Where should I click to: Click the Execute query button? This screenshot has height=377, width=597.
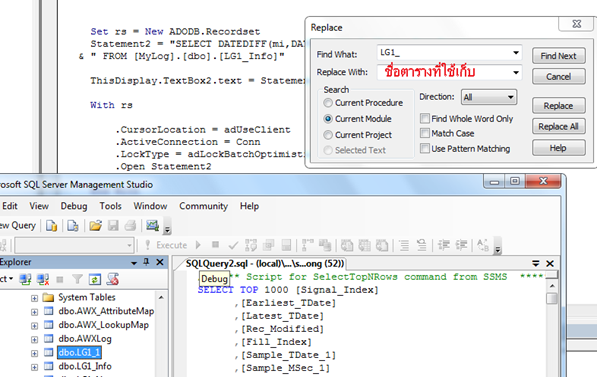click(166, 245)
